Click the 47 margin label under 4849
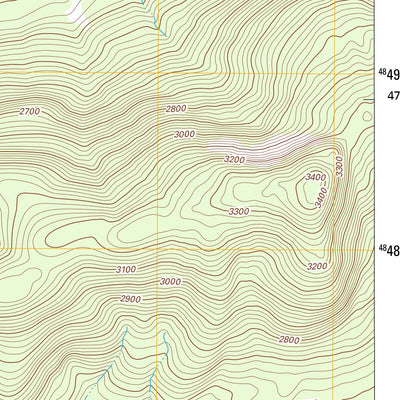 coord(394,96)
